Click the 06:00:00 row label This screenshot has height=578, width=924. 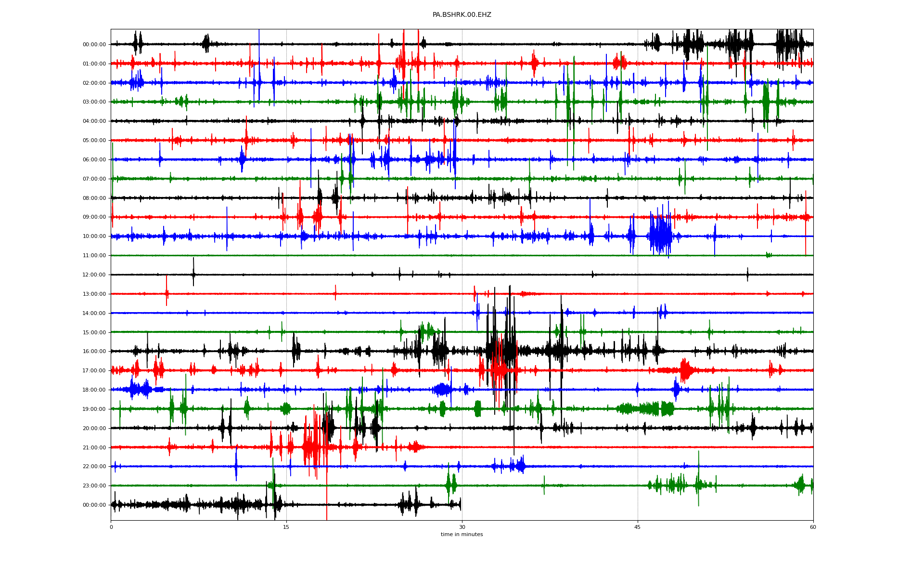pyautogui.click(x=94, y=159)
